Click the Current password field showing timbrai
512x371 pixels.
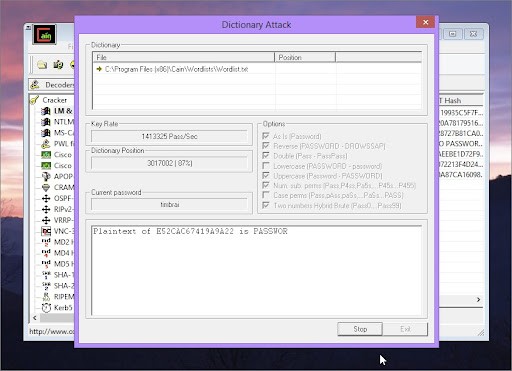[169, 205]
